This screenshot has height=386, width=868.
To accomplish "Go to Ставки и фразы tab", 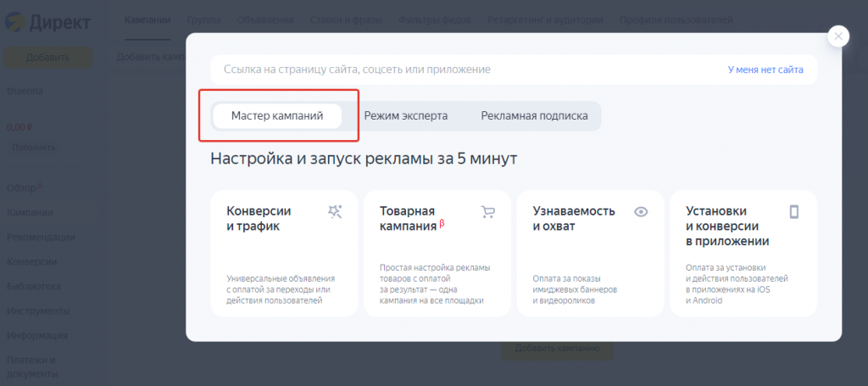I will 346,20.
